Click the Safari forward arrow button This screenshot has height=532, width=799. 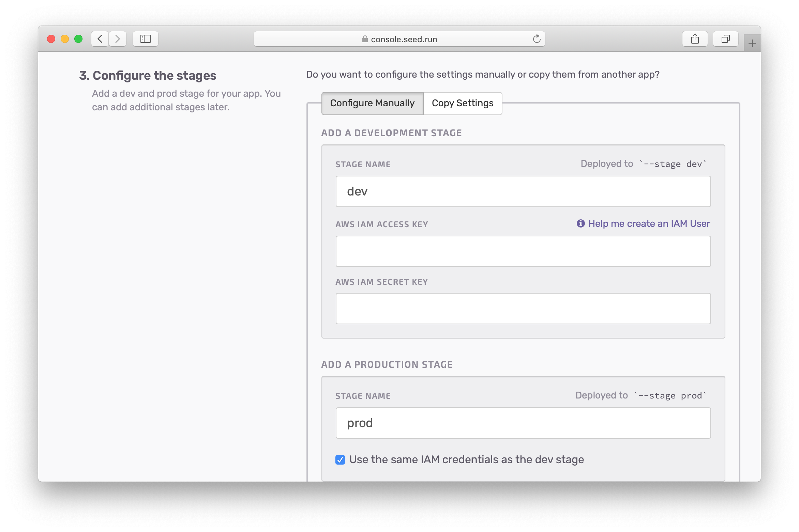click(118, 39)
